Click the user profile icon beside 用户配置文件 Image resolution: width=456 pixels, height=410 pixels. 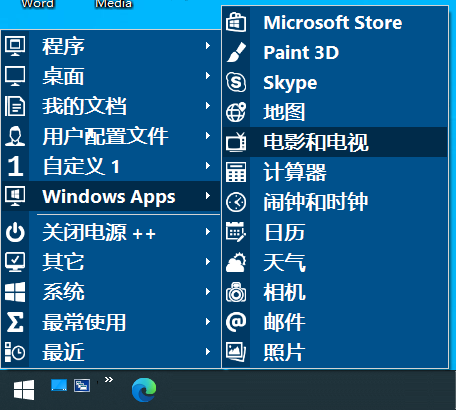(15, 136)
